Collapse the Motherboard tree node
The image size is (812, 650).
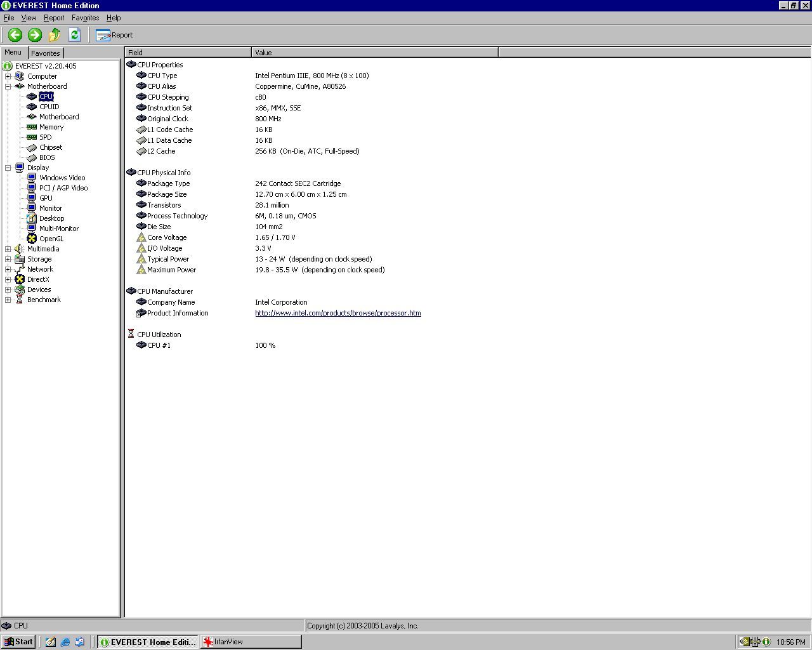(x=8, y=86)
